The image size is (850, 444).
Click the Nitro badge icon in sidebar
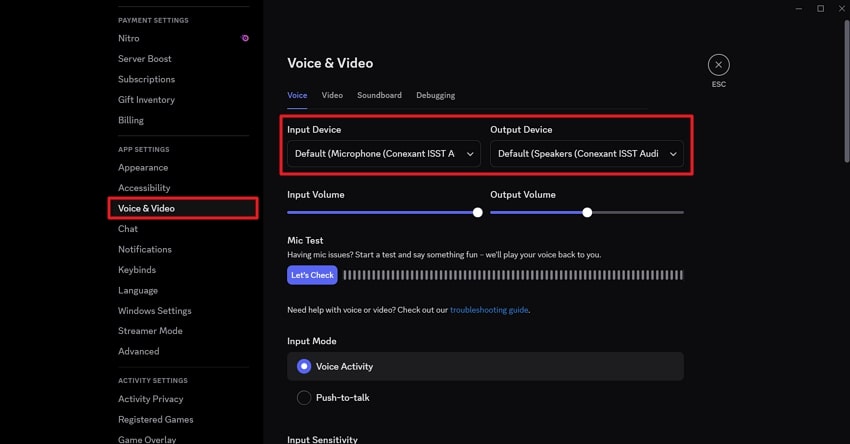point(245,38)
